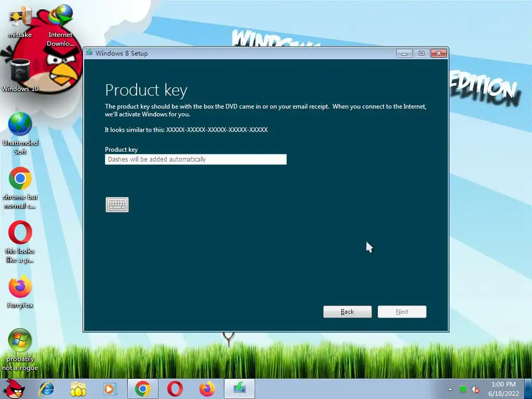Viewport: 532px width, 399px height.
Task: Open the Opera 'this looks like a p...' shortcut
Action: coord(20,242)
